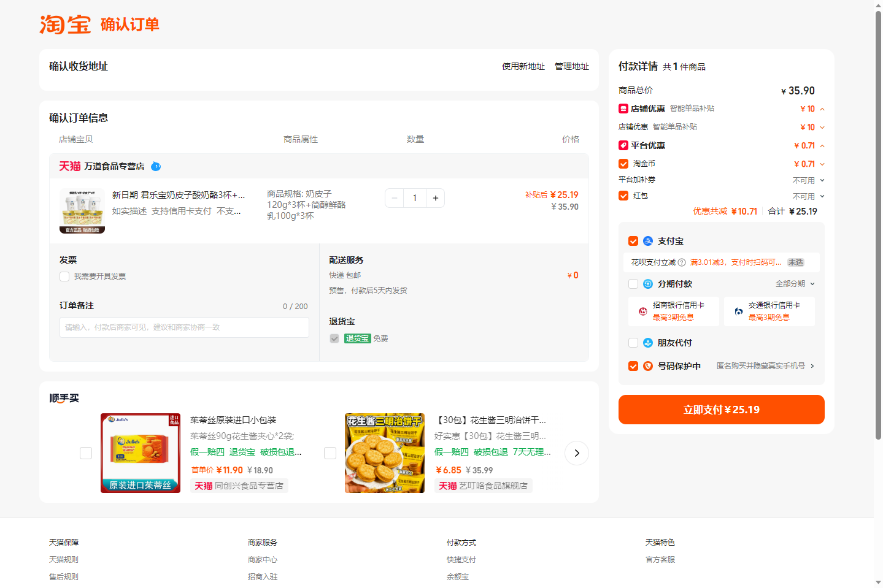
Task: Click the blue Alipay icon
Action: [x=648, y=241]
